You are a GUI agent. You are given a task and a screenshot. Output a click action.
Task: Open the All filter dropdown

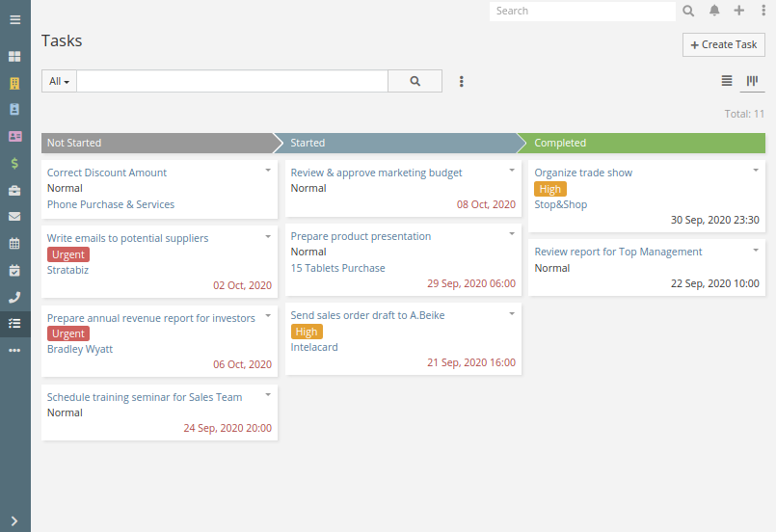[x=59, y=81]
